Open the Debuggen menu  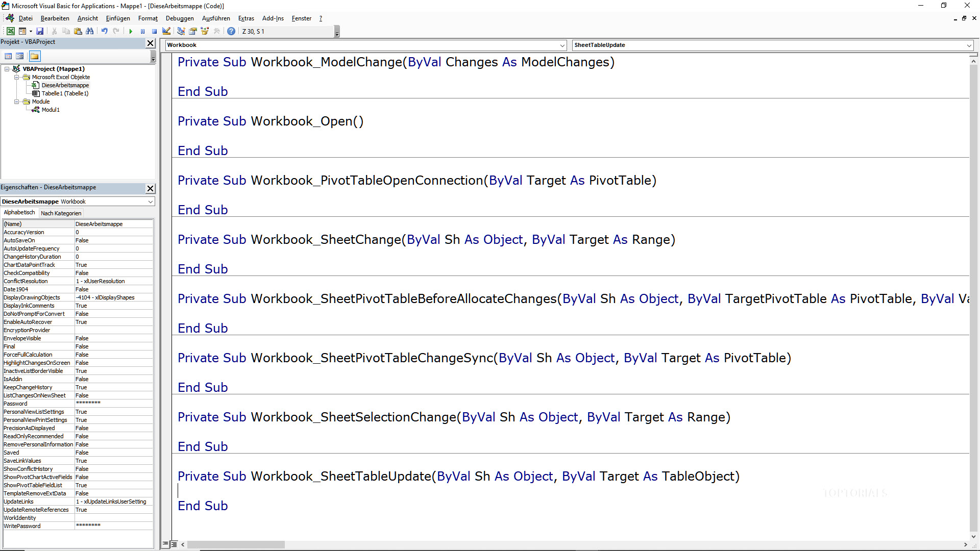point(180,18)
